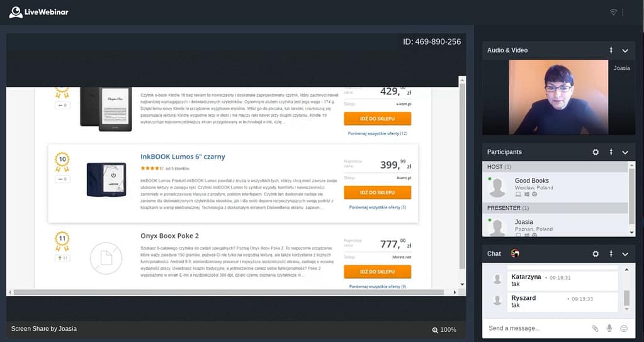
Task: Open Chat panel settings gear
Action: coord(596,254)
